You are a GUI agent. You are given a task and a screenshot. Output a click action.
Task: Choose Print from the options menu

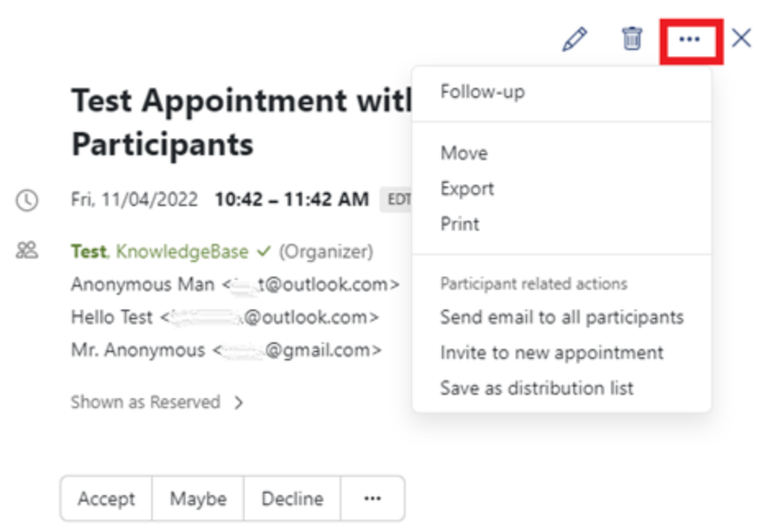coord(458,223)
